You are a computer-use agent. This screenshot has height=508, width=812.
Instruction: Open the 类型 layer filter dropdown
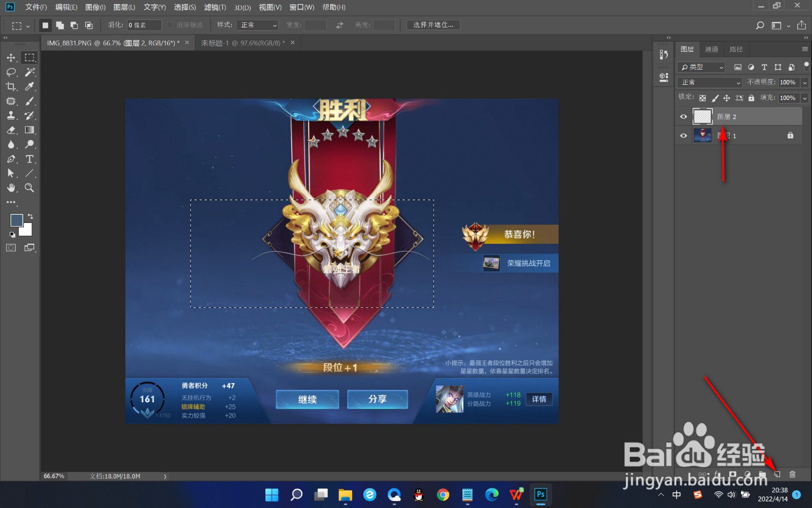point(701,67)
